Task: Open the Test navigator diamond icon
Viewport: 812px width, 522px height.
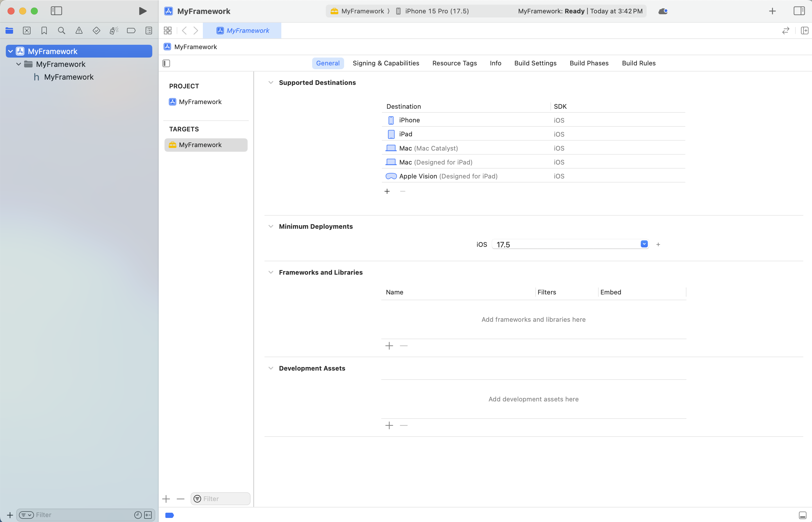Action: (x=96, y=31)
